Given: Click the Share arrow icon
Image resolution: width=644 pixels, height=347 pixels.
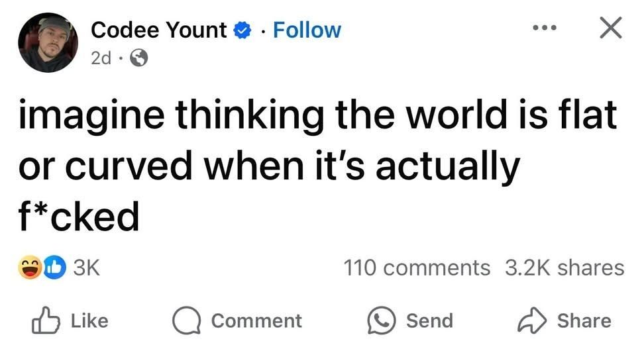Looking at the screenshot, I should [x=532, y=321].
